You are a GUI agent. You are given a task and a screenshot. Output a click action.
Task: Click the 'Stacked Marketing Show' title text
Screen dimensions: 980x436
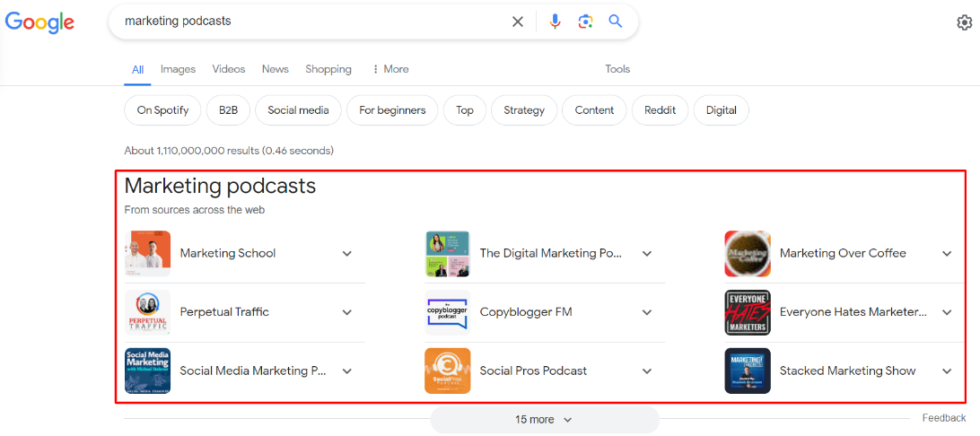pyautogui.click(x=847, y=371)
